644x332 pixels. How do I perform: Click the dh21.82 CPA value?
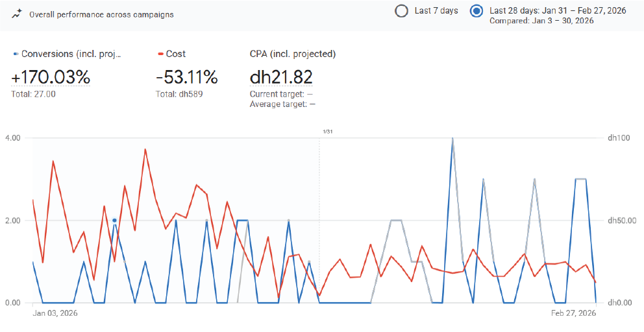[281, 77]
